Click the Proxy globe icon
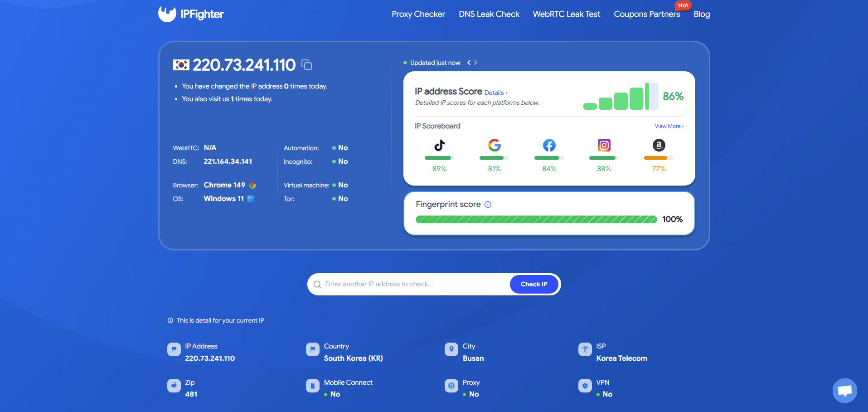This screenshot has height=412, width=868. tap(451, 386)
